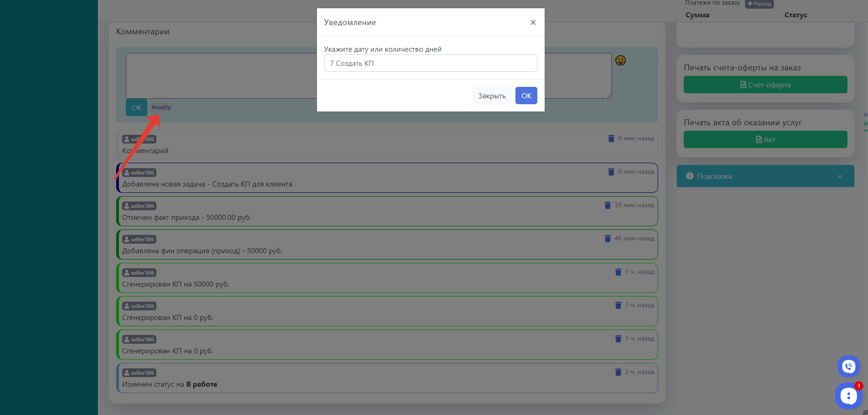The image size is (868, 415).
Task: Click the date or days input field
Action: pyautogui.click(x=430, y=63)
